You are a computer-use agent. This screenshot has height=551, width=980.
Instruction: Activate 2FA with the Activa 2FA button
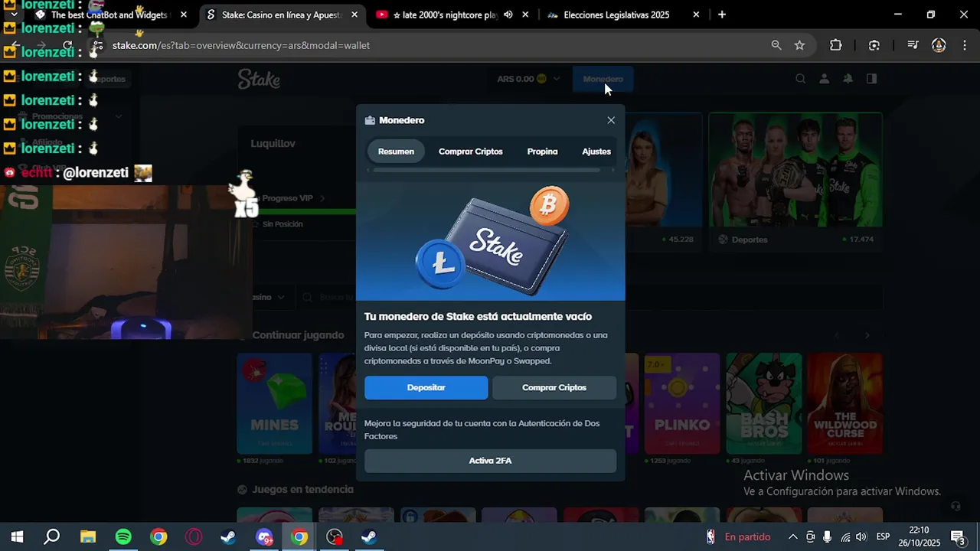(490, 461)
